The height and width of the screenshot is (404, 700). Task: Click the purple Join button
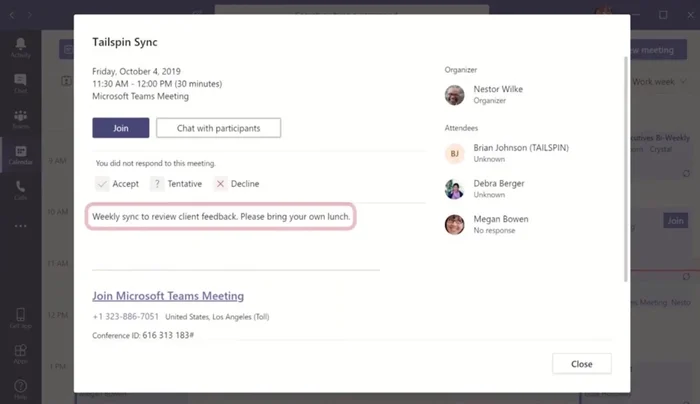point(120,128)
